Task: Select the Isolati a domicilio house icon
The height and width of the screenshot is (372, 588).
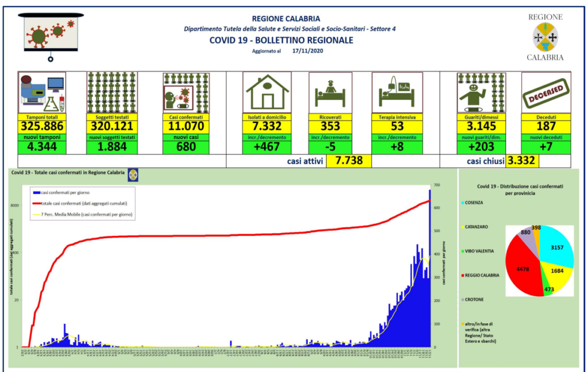Action: coord(267,92)
